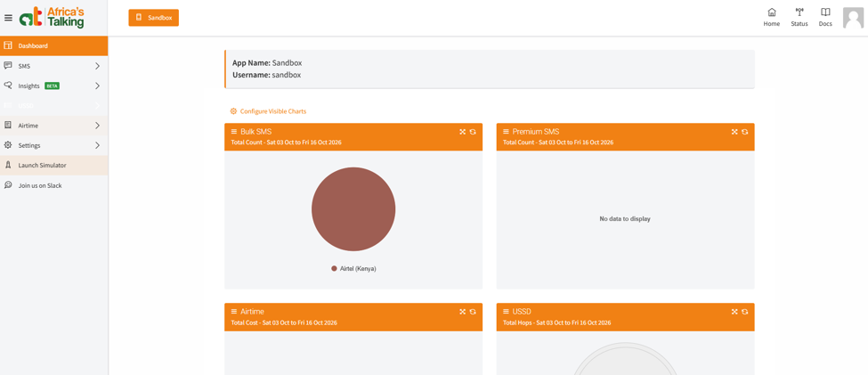Click the Bulk SMS panel title
The height and width of the screenshot is (375, 868).
tap(256, 132)
